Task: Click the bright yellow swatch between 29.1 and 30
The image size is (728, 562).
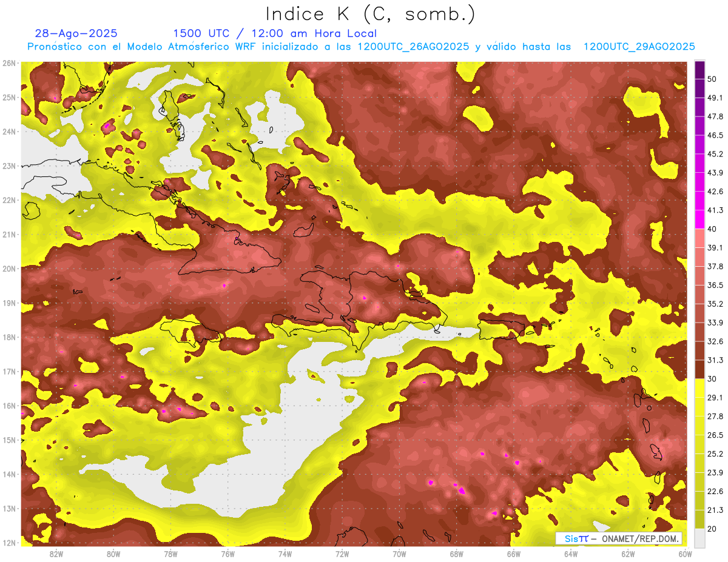Action: (x=699, y=388)
